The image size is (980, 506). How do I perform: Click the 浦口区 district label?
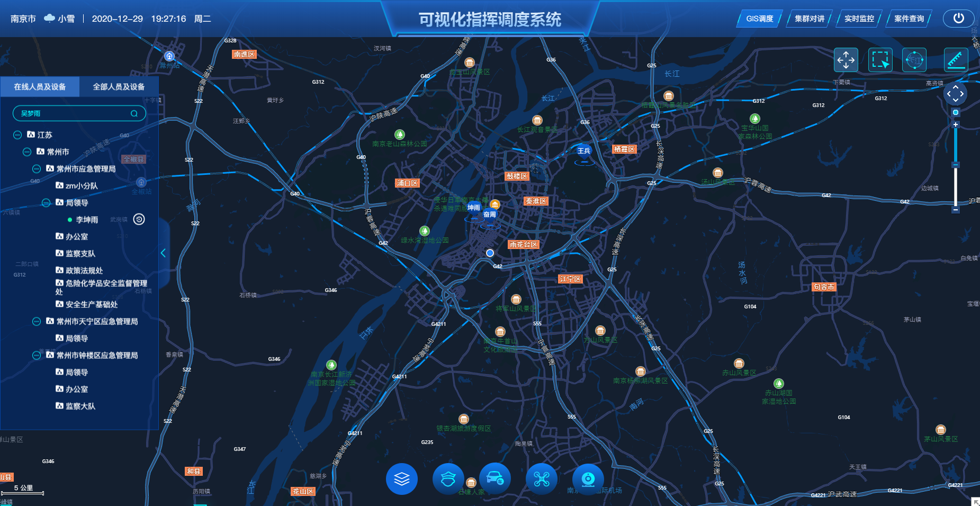[x=408, y=183]
